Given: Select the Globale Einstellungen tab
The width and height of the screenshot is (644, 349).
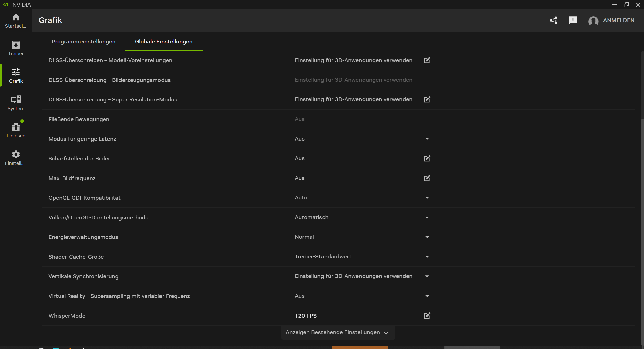Looking at the screenshot, I should point(164,42).
